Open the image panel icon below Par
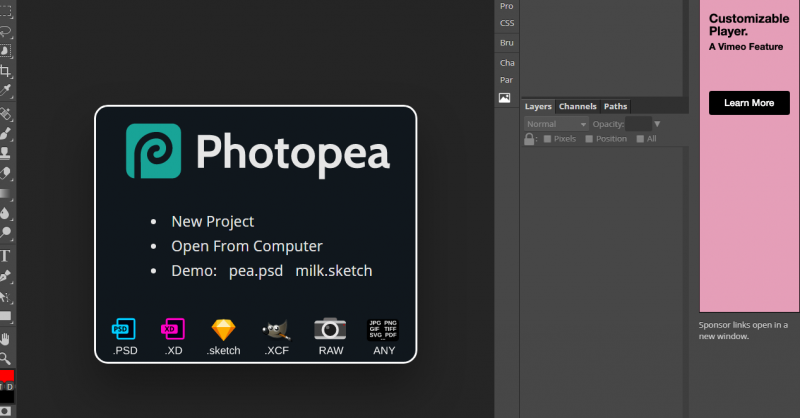Viewport: 800px width, 418px height. 505,98
